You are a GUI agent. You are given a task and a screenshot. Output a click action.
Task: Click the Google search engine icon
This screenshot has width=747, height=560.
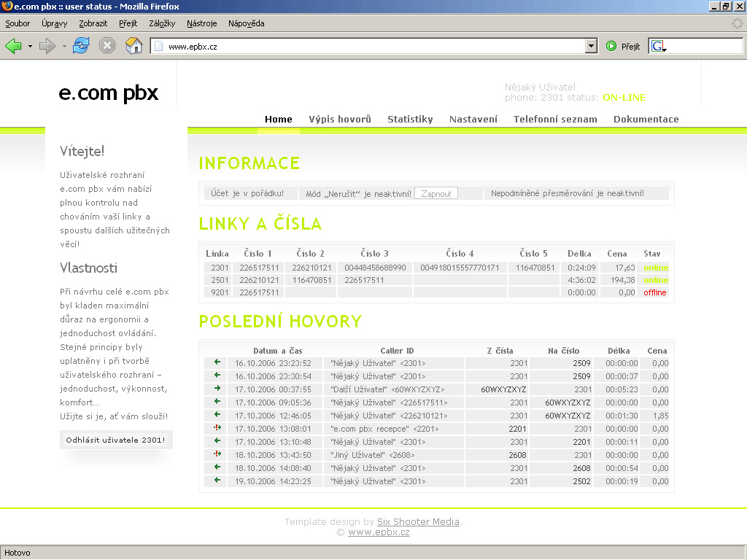[658, 46]
